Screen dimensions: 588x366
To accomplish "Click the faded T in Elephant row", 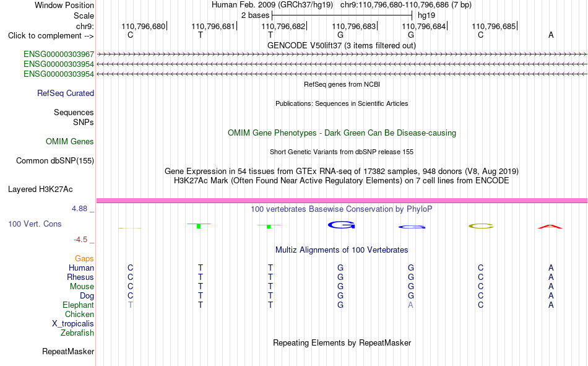I will coord(130,305).
